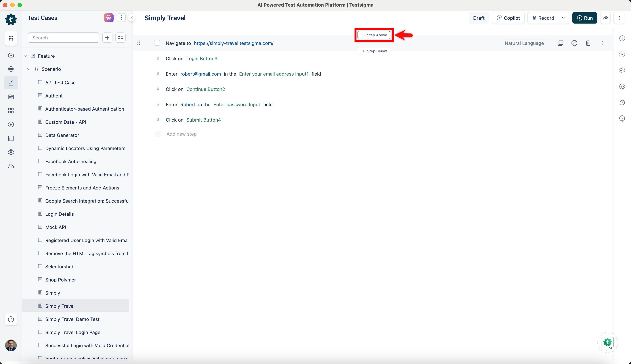Image resolution: width=631 pixels, height=364 pixels.
Task: Expand the Record dropdown arrow
Action: coord(563,18)
